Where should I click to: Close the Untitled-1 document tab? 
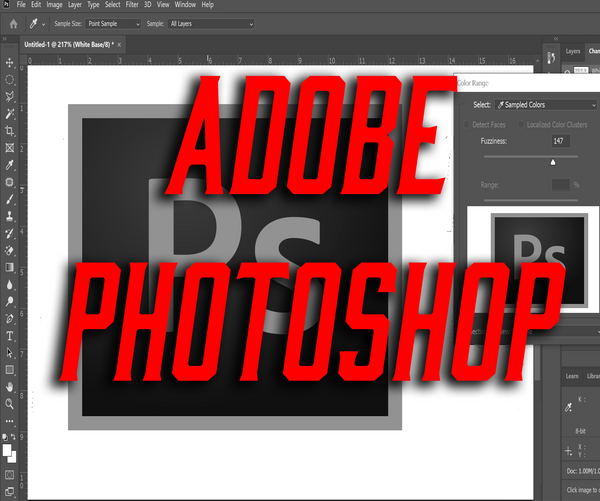[x=119, y=45]
